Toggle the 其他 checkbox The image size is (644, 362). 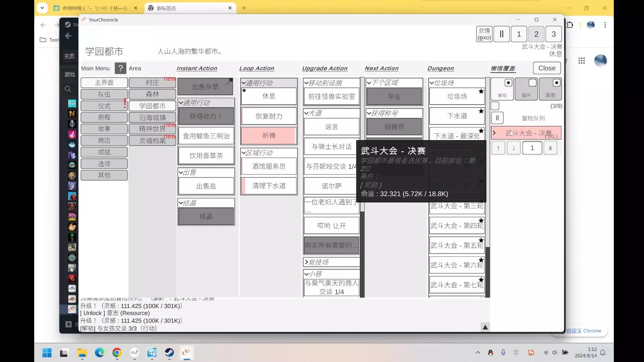[x=556, y=83]
